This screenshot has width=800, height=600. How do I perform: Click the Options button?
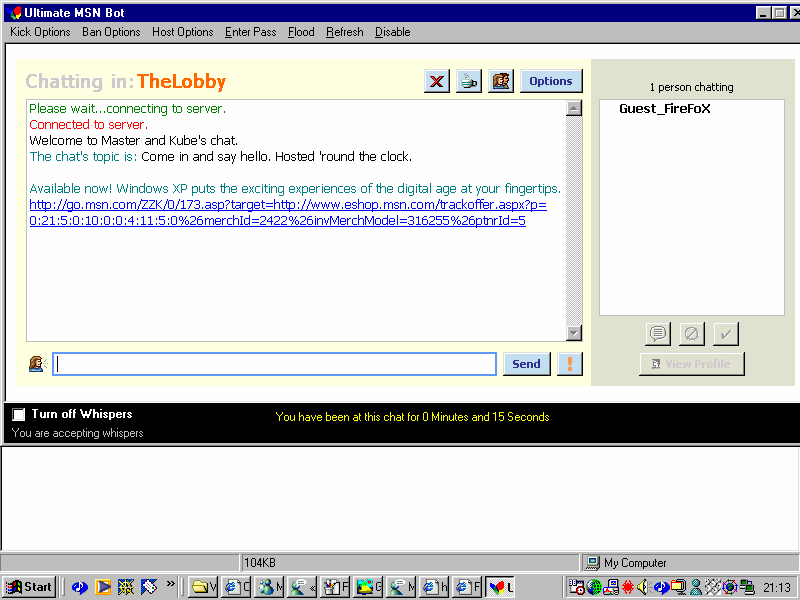(551, 81)
